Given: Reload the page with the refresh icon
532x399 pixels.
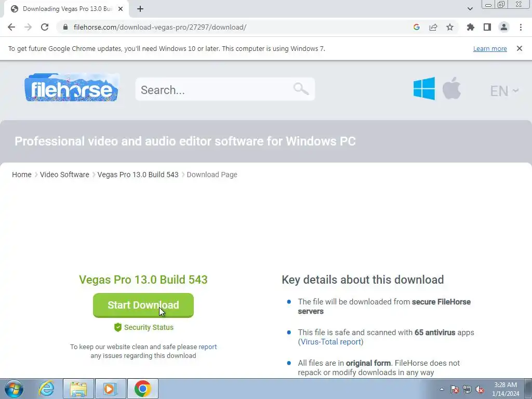Looking at the screenshot, I should pos(45,27).
